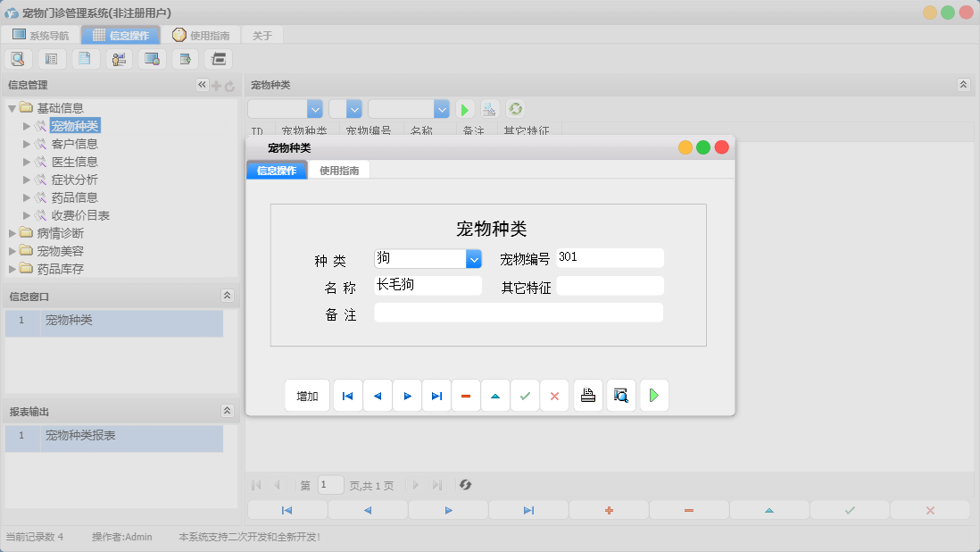Open the search icon on the main toolbar
The height and width of the screenshot is (552, 980).
(18, 58)
